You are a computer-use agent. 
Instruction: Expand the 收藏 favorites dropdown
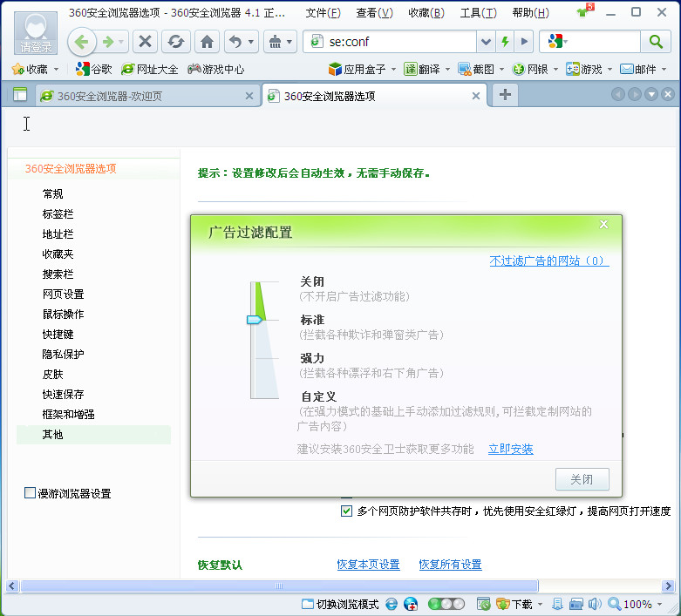[56, 69]
